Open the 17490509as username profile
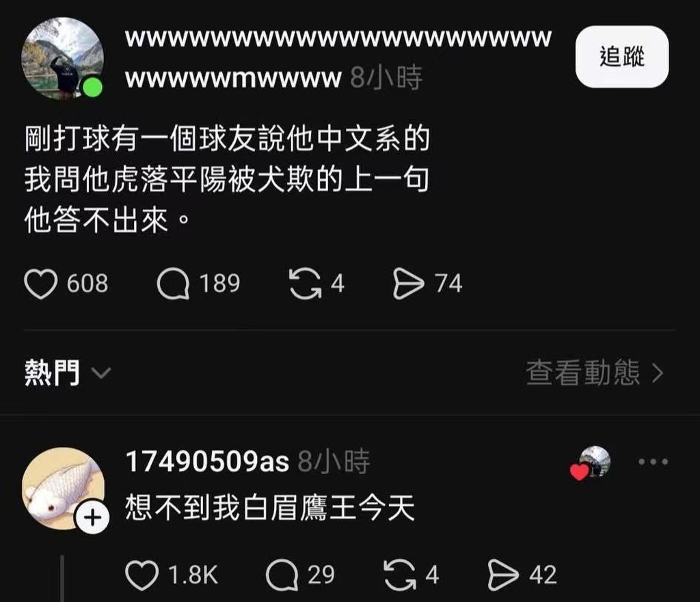The height and width of the screenshot is (602, 700). pos(207,461)
